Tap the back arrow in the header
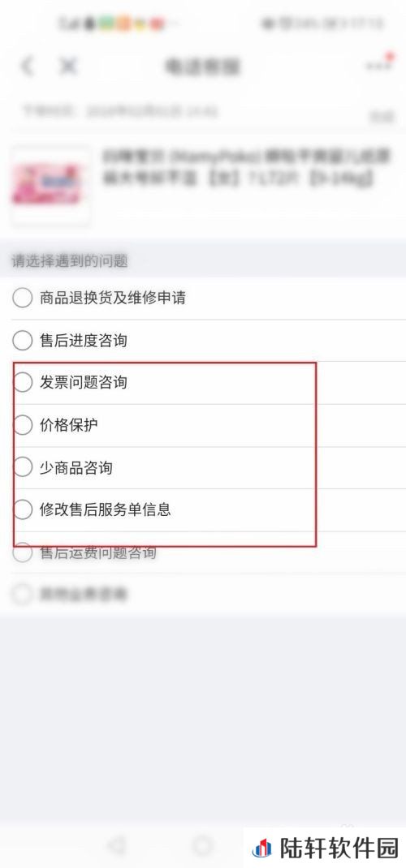 (27, 66)
